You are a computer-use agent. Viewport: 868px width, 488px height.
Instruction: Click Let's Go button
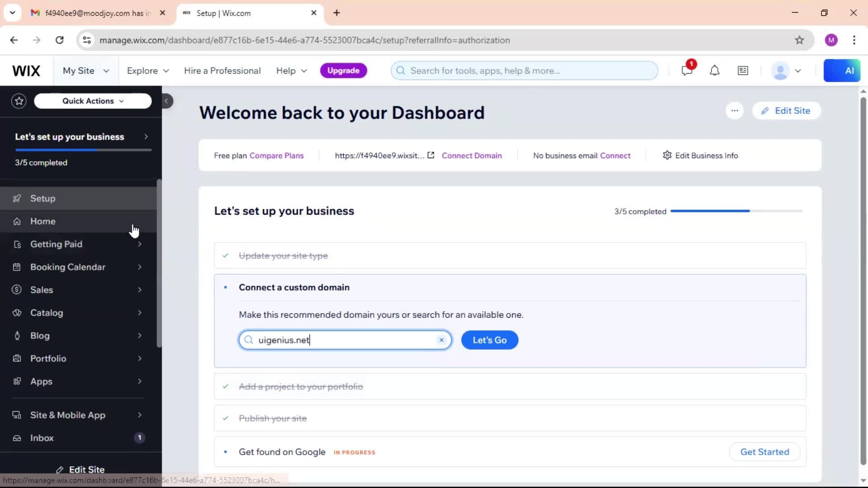[x=490, y=340]
